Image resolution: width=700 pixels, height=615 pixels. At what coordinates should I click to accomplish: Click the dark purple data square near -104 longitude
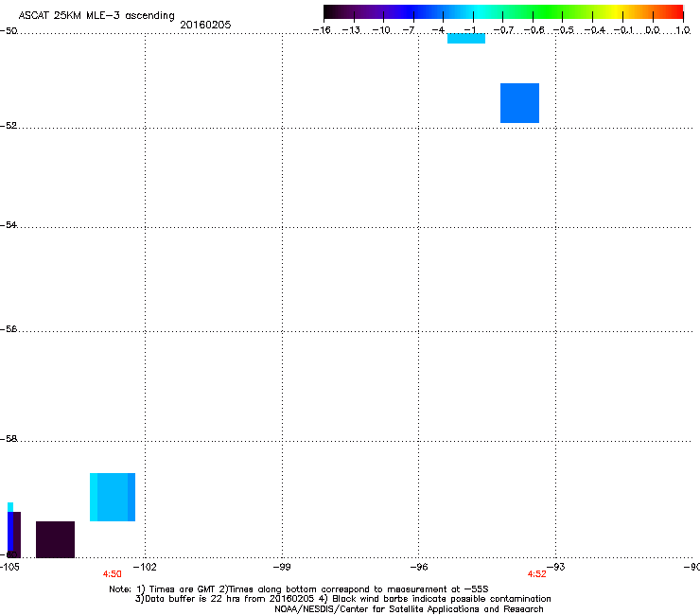click(x=56, y=539)
